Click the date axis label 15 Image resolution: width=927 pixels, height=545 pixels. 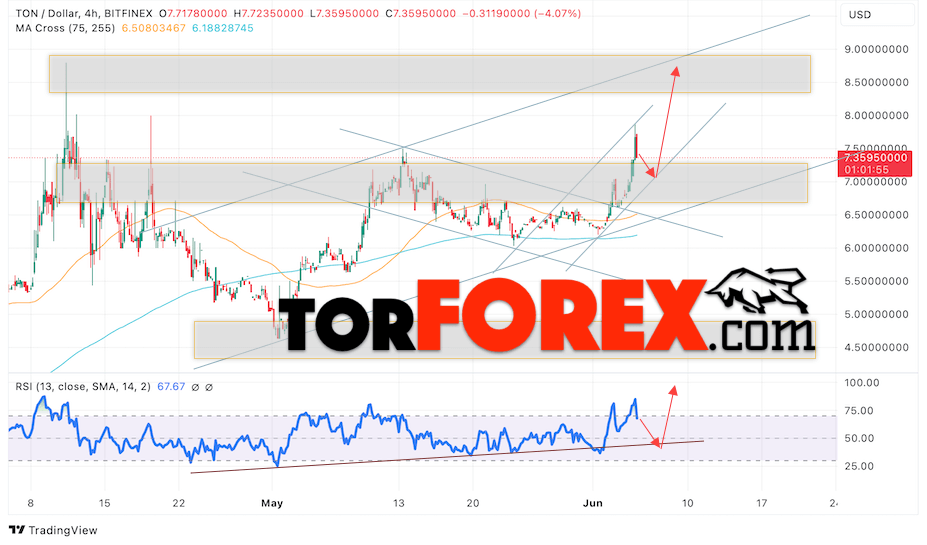(x=105, y=503)
